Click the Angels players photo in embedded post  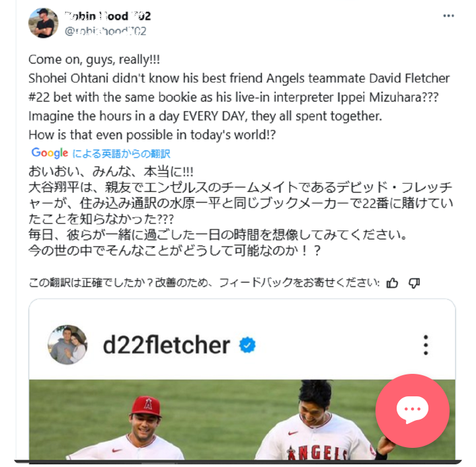[242, 419]
